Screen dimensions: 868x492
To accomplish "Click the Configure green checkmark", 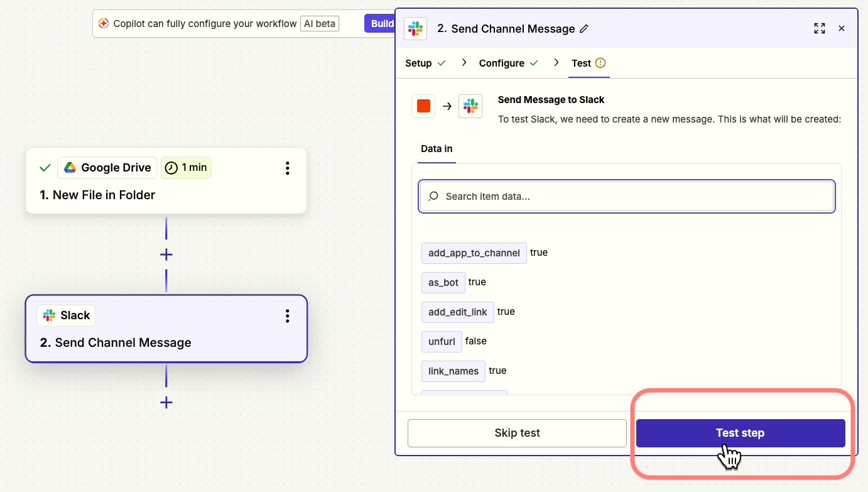I will [534, 63].
